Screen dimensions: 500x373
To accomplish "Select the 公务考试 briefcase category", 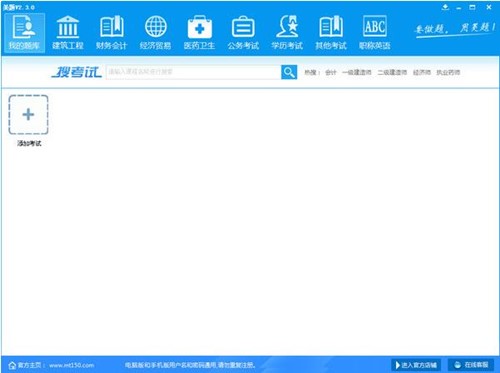I will 243,33.
